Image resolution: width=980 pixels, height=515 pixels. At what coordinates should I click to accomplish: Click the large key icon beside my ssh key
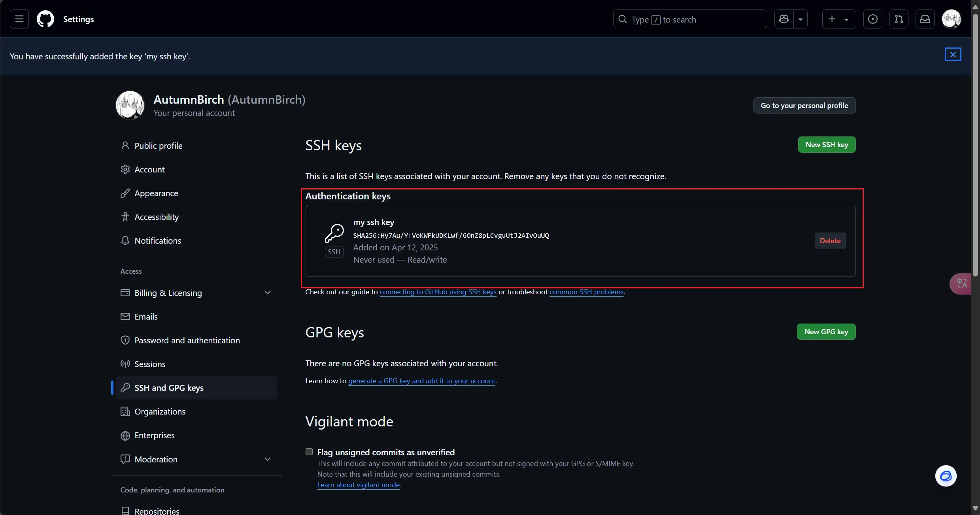pos(334,233)
